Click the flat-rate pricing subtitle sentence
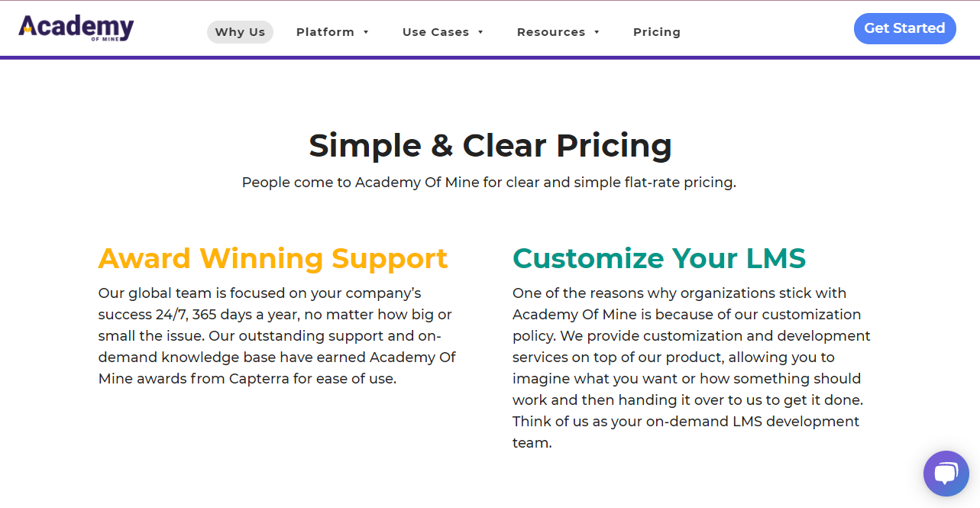980x508 pixels. (489, 183)
